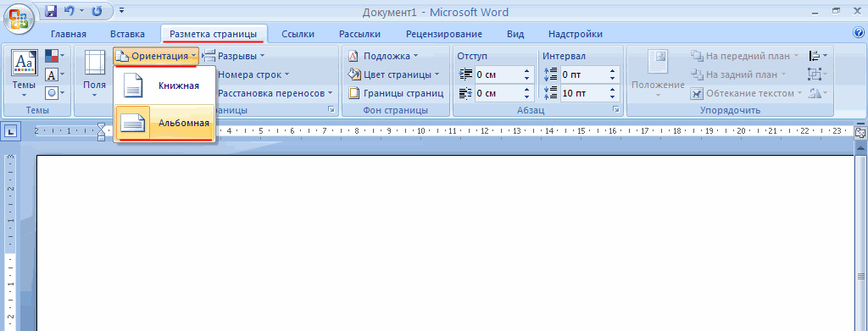Image resolution: width=868 pixels, height=331 pixels.
Task: Switch to the Вставка tab
Action: [x=127, y=34]
